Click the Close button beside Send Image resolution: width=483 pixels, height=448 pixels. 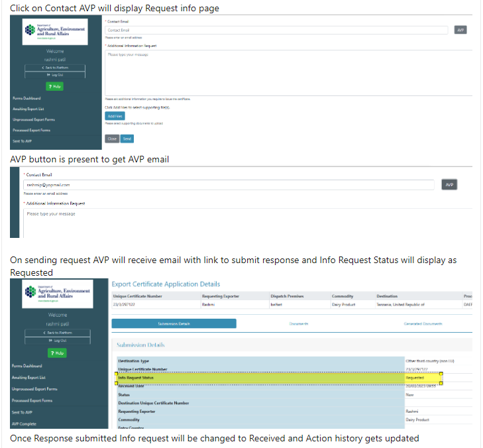pos(112,139)
